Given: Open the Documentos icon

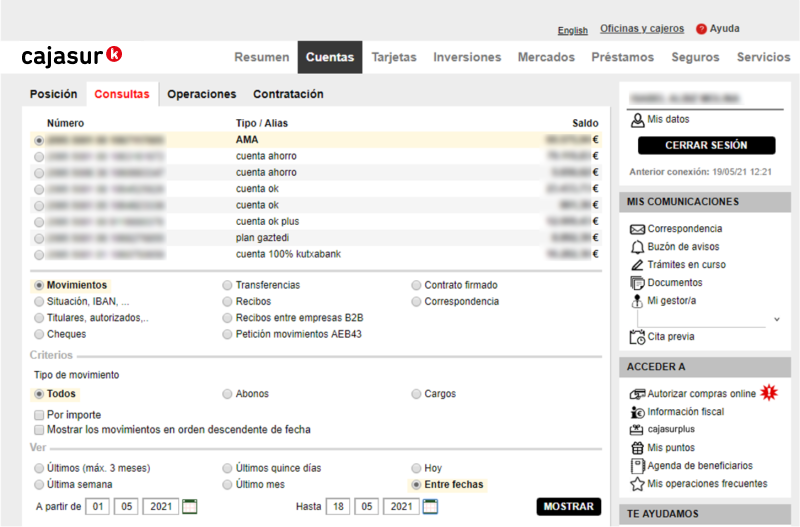Looking at the screenshot, I should [637, 283].
